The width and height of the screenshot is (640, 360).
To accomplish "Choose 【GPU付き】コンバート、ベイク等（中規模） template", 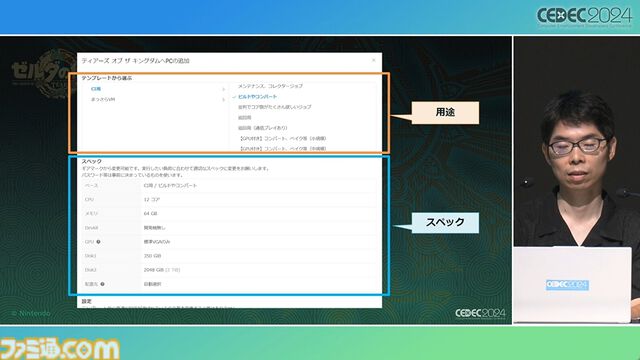I will 282,149.
